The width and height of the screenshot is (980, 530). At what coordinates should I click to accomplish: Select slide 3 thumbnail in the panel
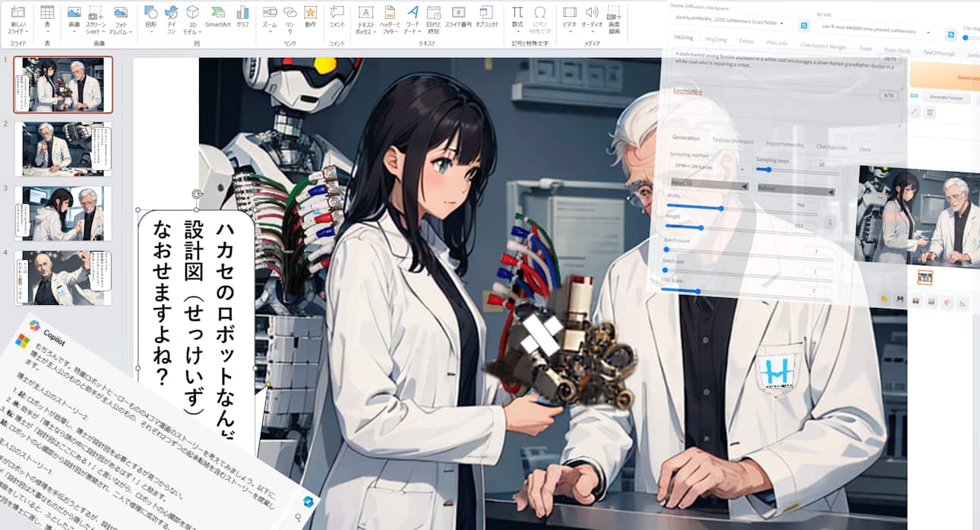point(63,214)
